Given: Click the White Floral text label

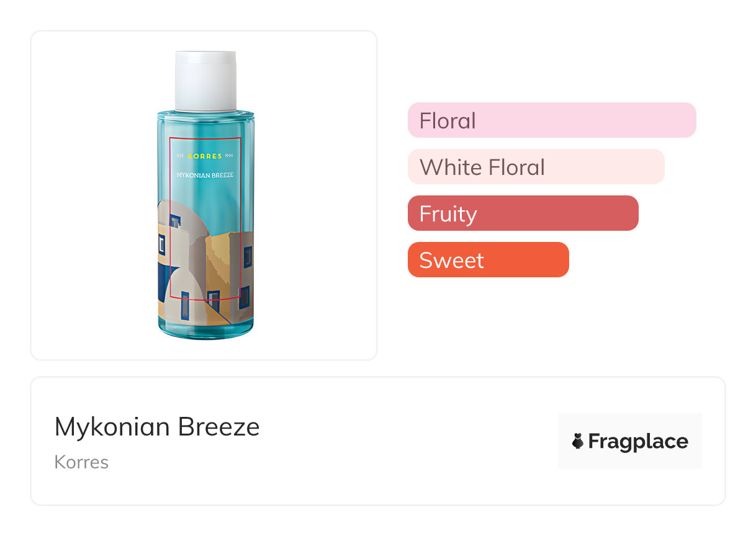Looking at the screenshot, I should click(x=482, y=167).
